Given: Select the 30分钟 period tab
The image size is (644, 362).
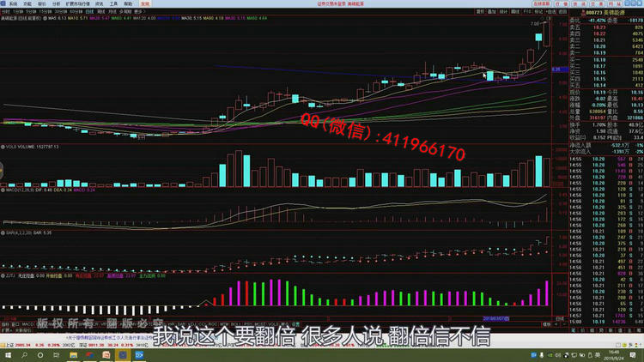Looking at the screenshot, I should coord(61,12).
